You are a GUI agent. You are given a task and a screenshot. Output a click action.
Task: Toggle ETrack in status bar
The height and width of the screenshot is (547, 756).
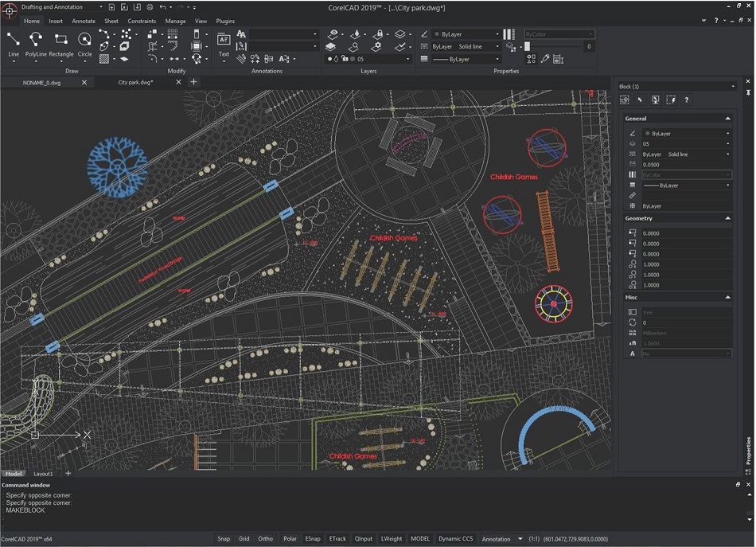(337, 539)
